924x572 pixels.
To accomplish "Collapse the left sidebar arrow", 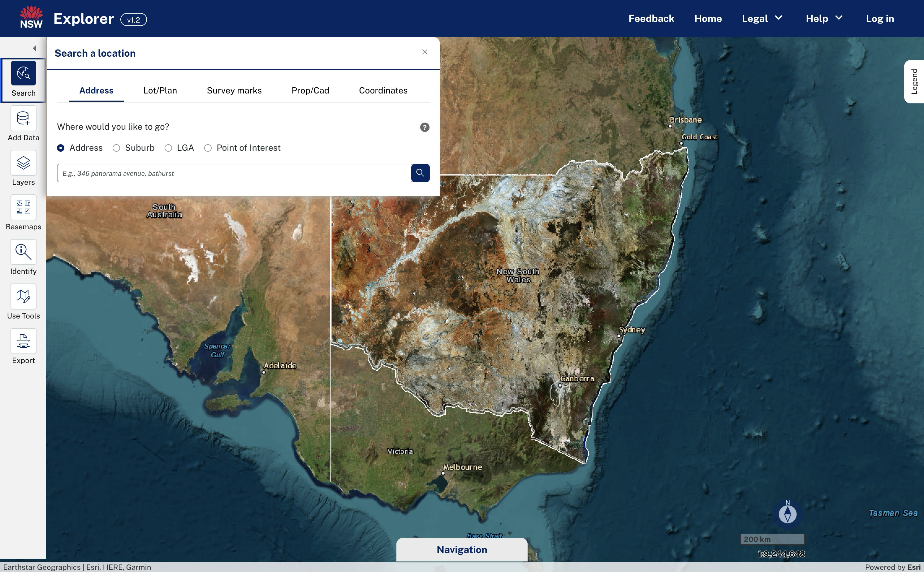I will (x=34, y=48).
